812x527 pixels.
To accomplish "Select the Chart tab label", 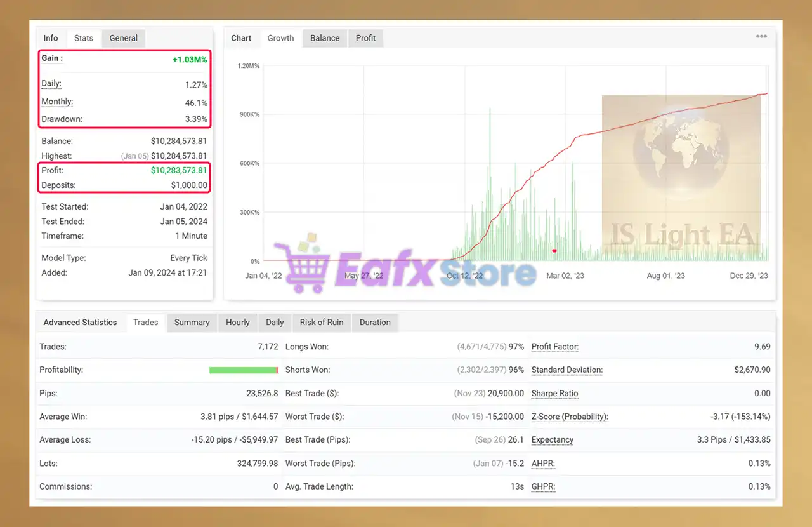I will [241, 38].
